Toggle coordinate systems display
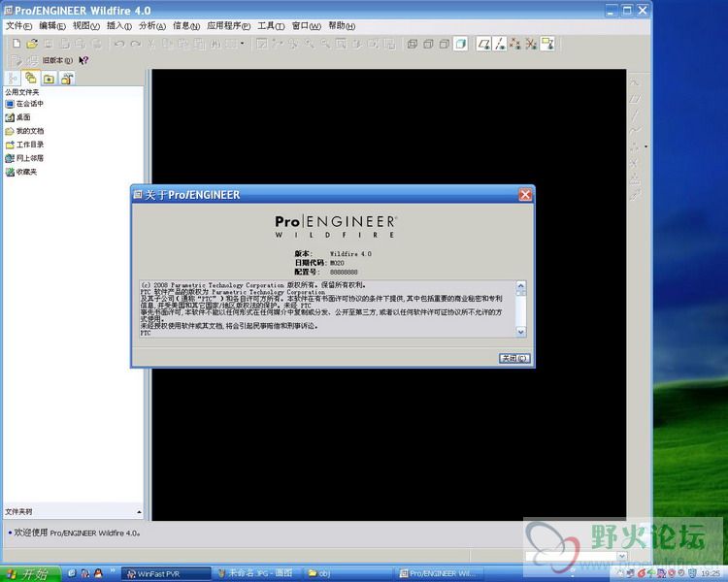This screenshot has height=582, width=728. (531, 44)
